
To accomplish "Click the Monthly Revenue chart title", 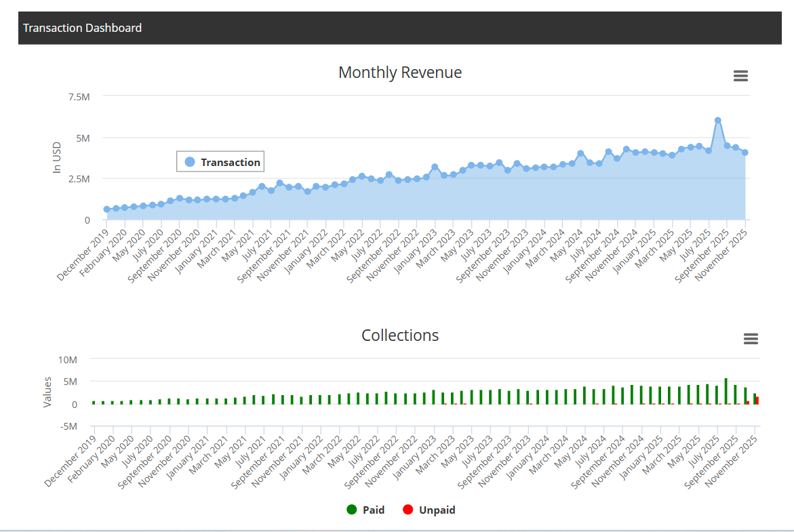I will point(400,73).
